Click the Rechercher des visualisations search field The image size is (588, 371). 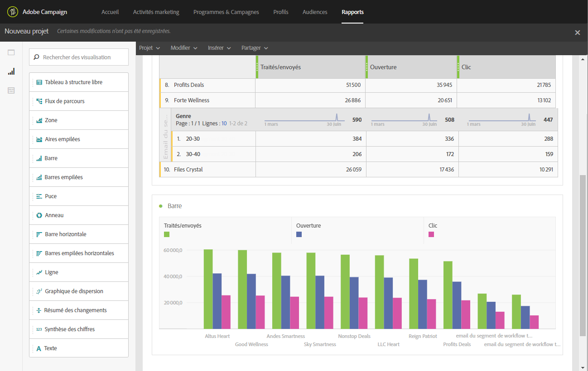(79, 57)
